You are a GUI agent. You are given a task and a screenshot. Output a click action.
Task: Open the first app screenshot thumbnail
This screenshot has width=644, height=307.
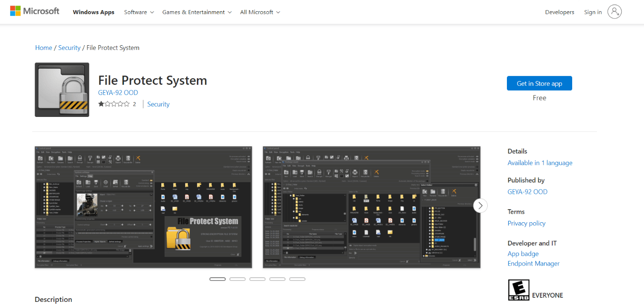tap(144, 207)
